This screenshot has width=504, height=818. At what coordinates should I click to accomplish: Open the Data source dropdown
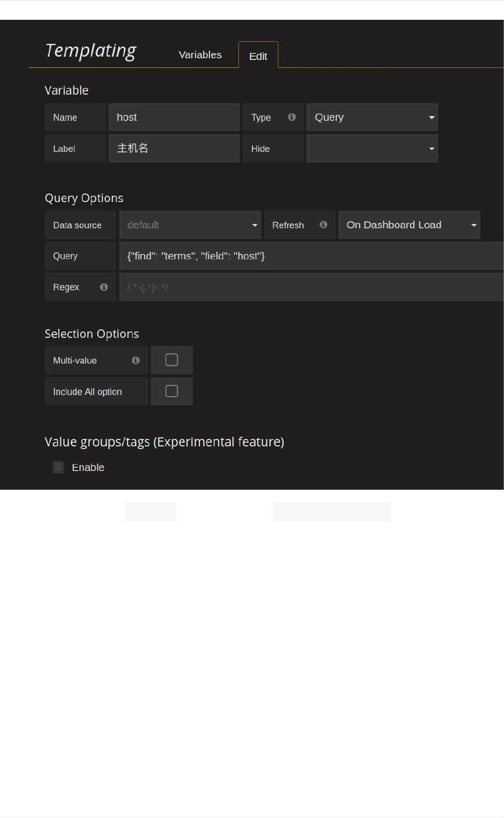click(190, 225)
